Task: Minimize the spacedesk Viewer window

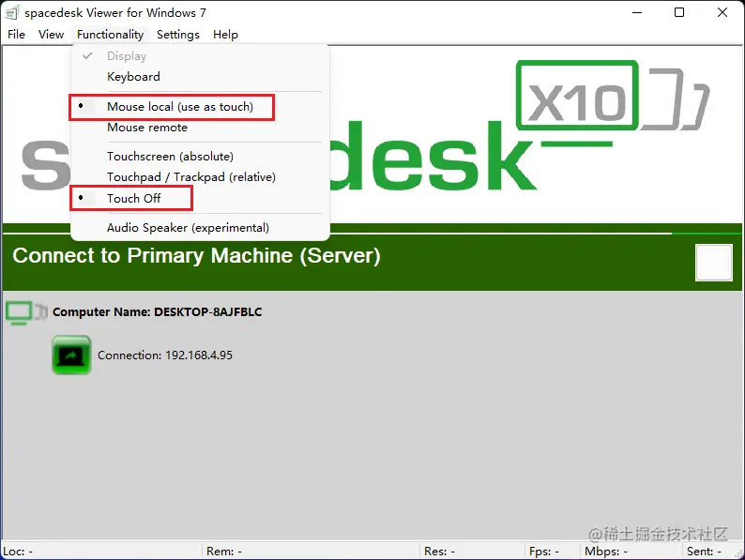Action: 637,12
